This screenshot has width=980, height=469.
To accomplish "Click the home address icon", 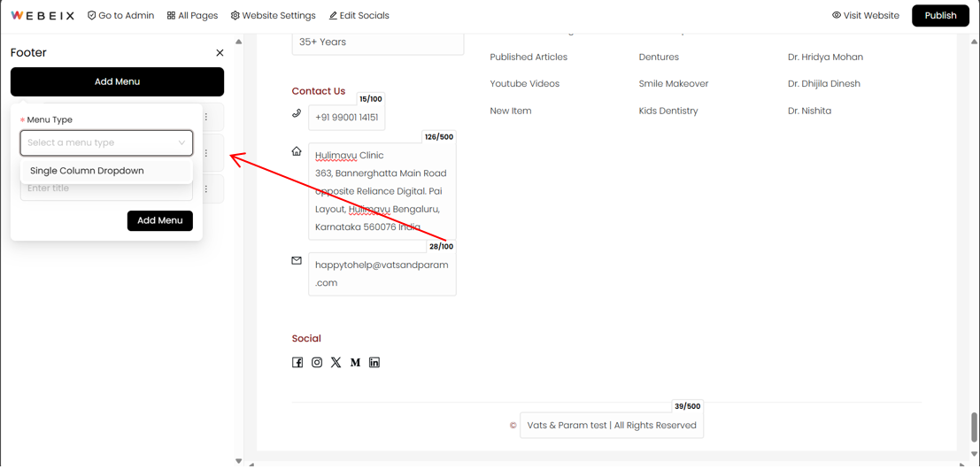I will [x=297, y=151].
